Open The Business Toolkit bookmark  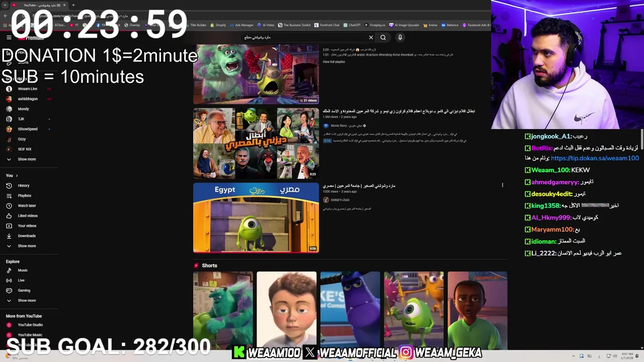click(294, 25)
